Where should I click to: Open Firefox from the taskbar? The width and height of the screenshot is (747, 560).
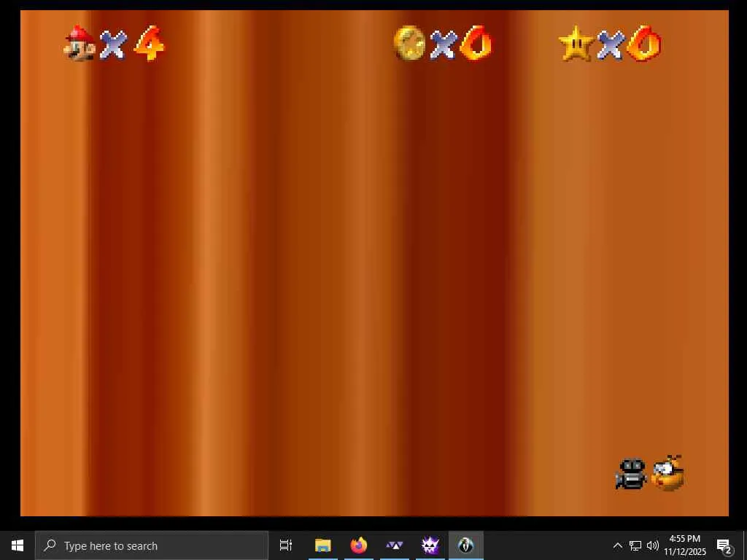(359, 545)
